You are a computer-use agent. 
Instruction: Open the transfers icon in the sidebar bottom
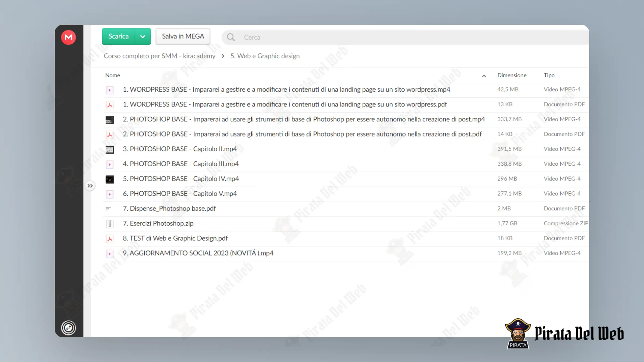coord(68,328)
